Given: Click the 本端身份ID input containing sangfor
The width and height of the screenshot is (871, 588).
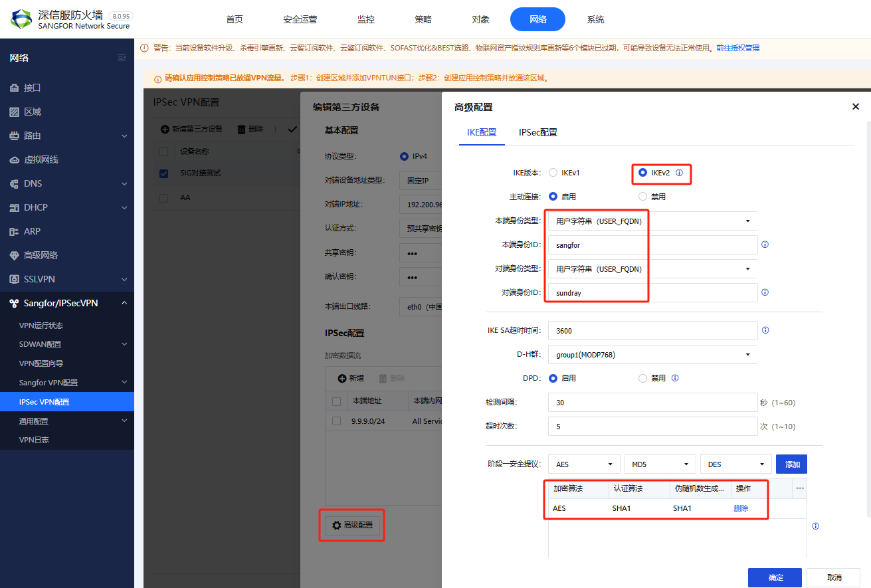Looking at the screenshot, I should (653, 245).
